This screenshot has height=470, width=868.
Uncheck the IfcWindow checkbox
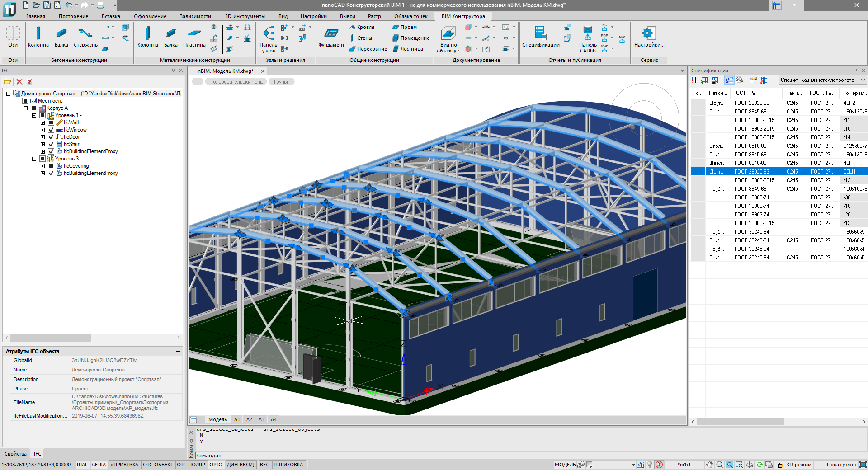51,130
